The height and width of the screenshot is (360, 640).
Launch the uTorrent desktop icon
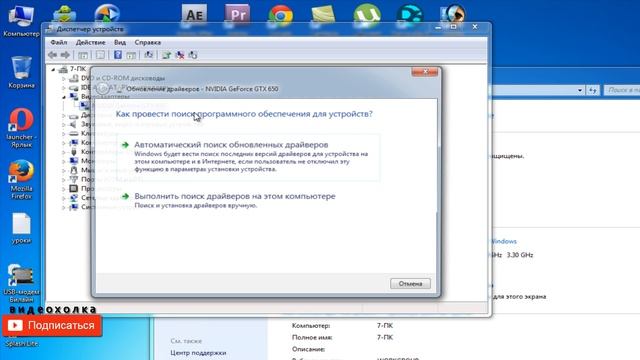[x=367, y=16]
